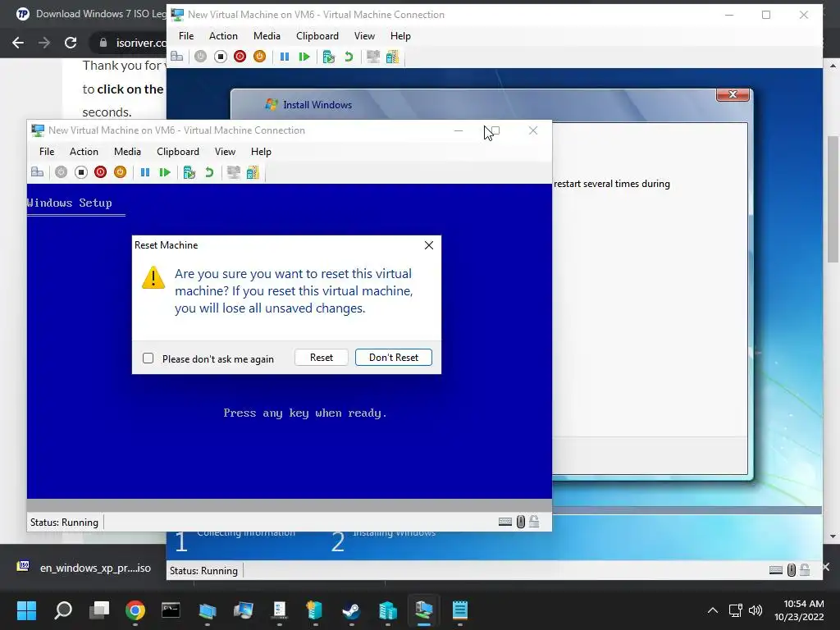Click Ctrl+Alt+Delete icon in back VM window toolbar
This screenshot has height=630, width=840.
pos(177,57)
